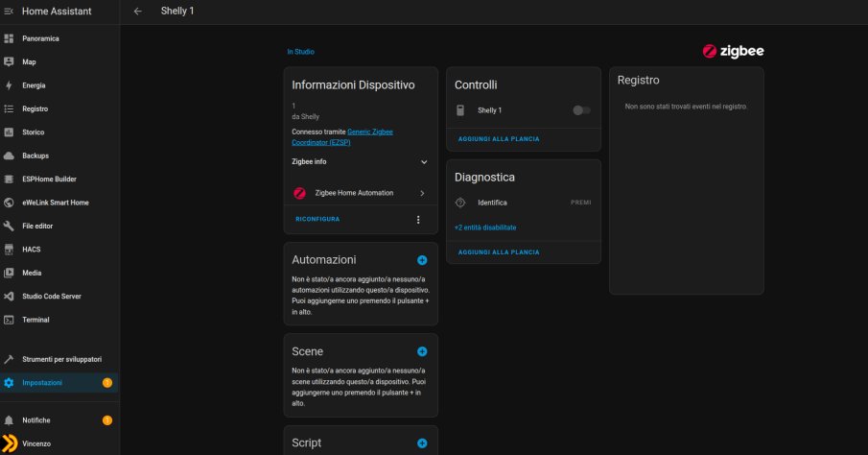
Task: Open Backups cloud icon
Action: coord(9,156)
